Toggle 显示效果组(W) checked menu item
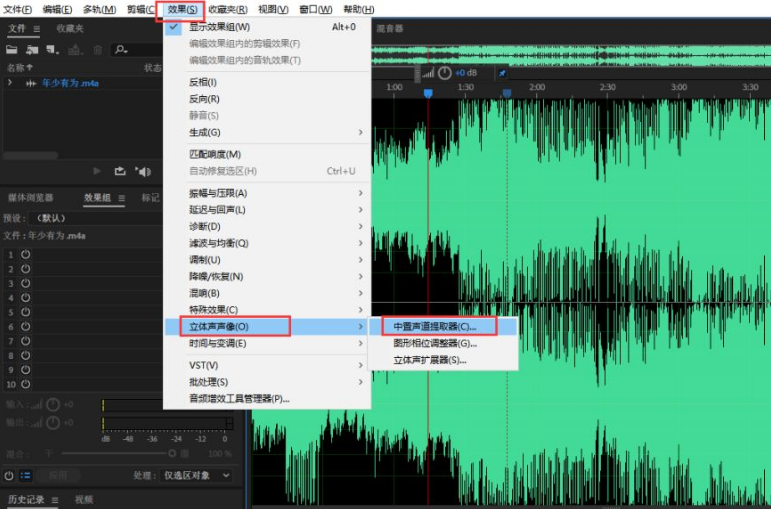771x509 pixels. coord(267,27)
